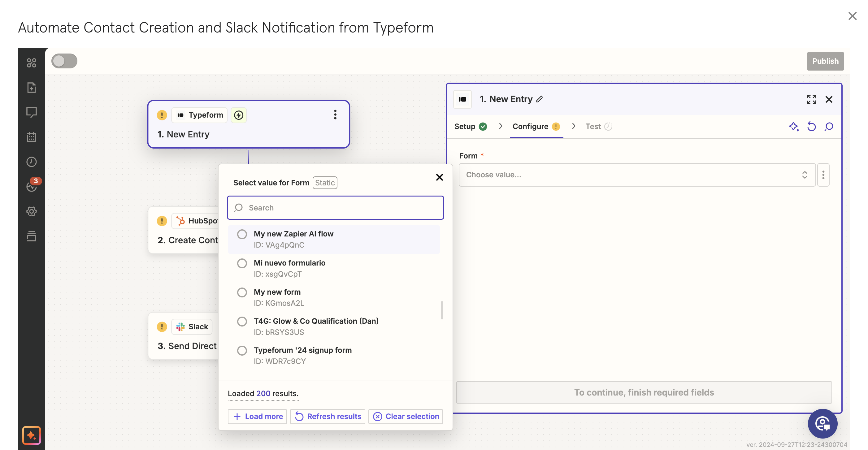
Task: Click the form list scrollbar thumb
Action: click(x=442, y=310)
